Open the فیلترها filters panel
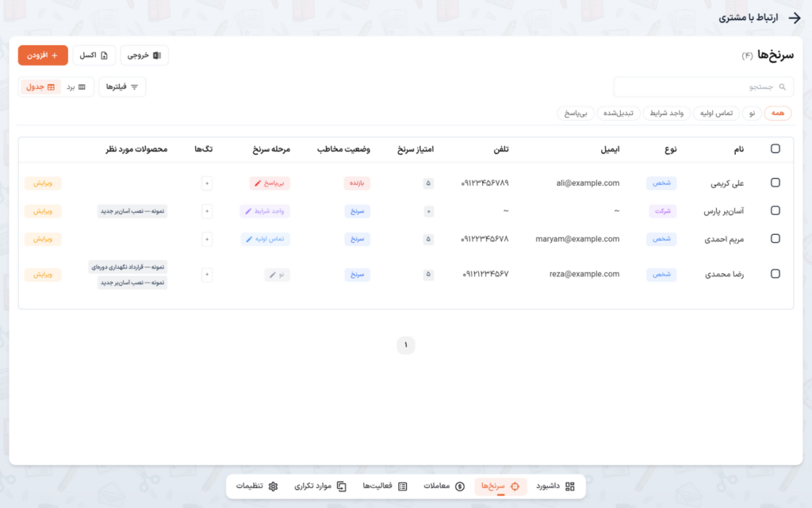 (x=122, y=87)
